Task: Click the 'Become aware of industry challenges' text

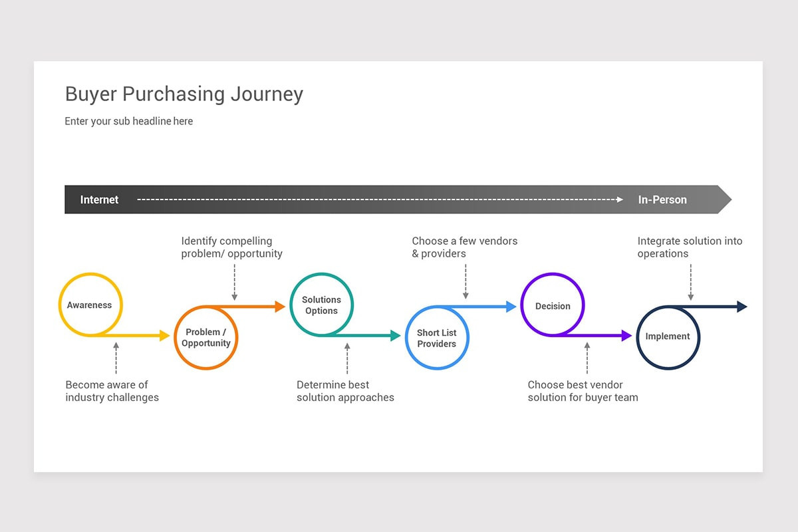Action: click(x=112, y=391)
